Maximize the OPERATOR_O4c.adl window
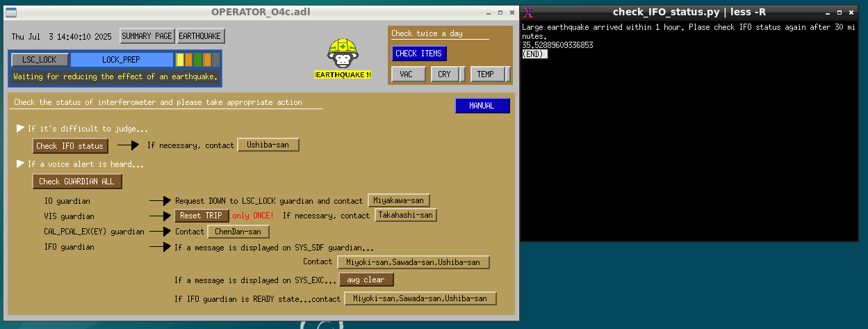The height and width of the screenshot is (329, 868). pyautogui.click(x=500, y=12)
